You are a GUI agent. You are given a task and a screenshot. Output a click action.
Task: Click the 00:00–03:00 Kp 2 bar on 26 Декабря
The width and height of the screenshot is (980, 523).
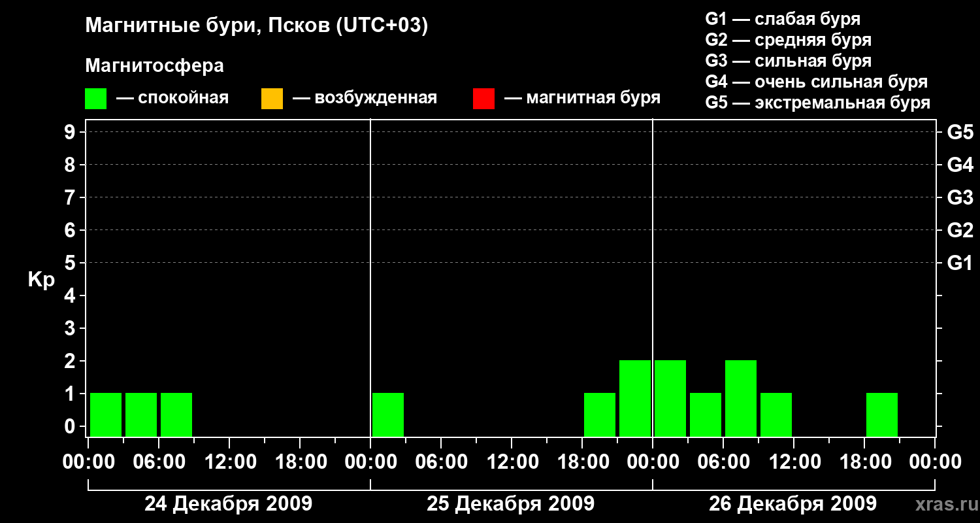click(670, 398)
